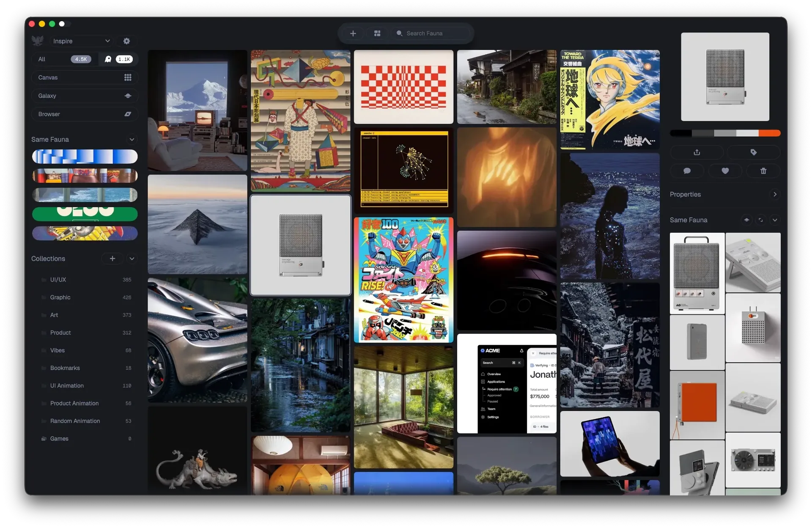This screenshot has width=812, height=528.
Task: Collapse sidebar Same Fauna section
Action: pyautogui.click(x=132, y=140)
